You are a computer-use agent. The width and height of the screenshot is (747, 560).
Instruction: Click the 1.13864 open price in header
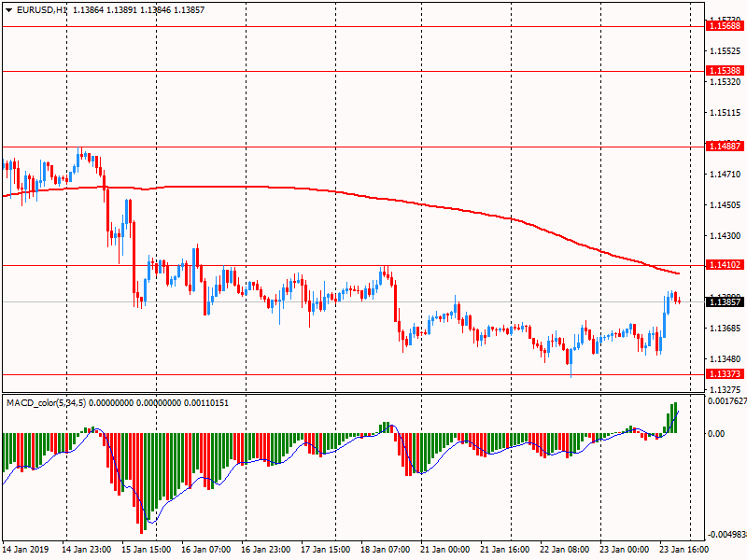tap(88, 10)
